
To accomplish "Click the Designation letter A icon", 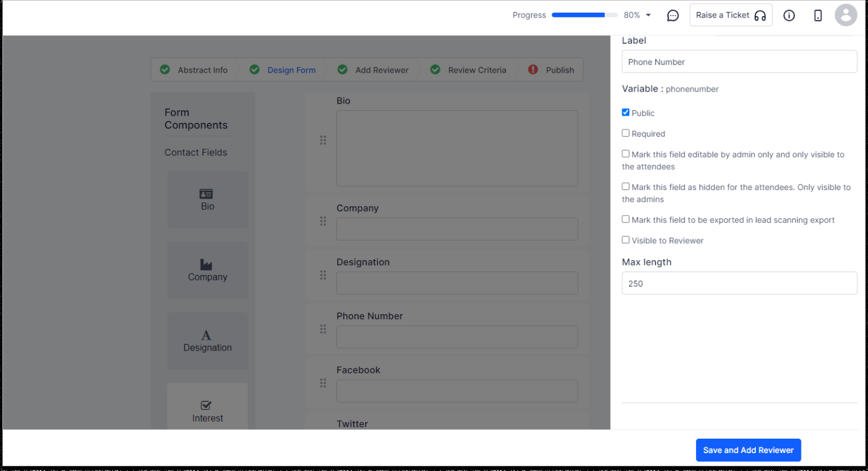I will (x=206, y=335).
